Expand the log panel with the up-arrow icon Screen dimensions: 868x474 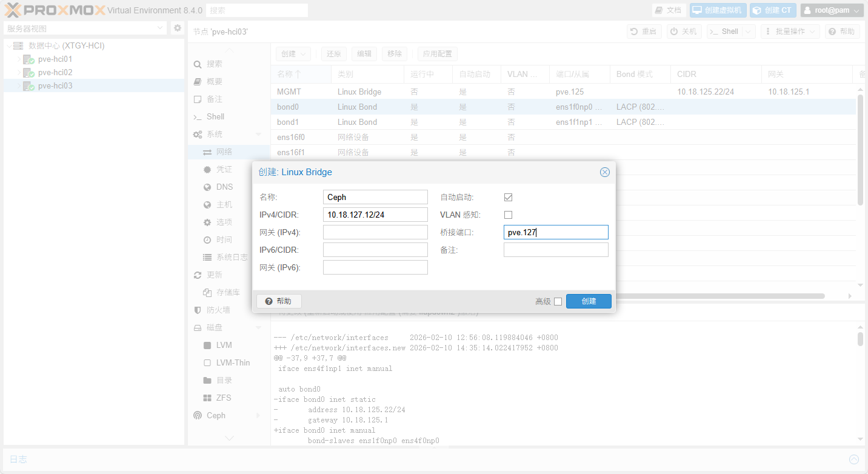pos(854,459)
